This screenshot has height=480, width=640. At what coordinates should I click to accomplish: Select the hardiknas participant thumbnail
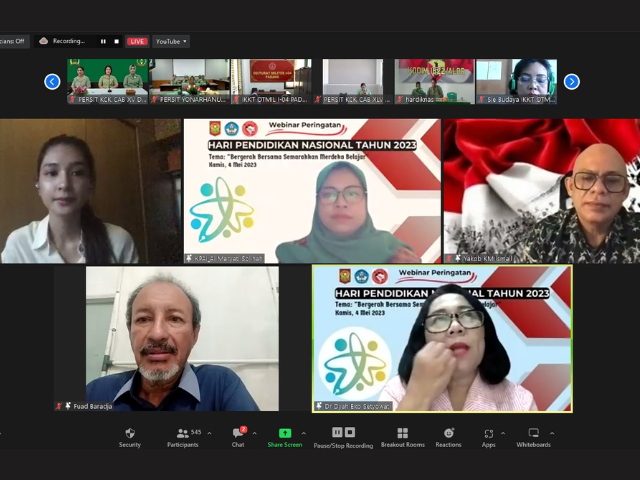pyautogui.click(x=434, y=81)
